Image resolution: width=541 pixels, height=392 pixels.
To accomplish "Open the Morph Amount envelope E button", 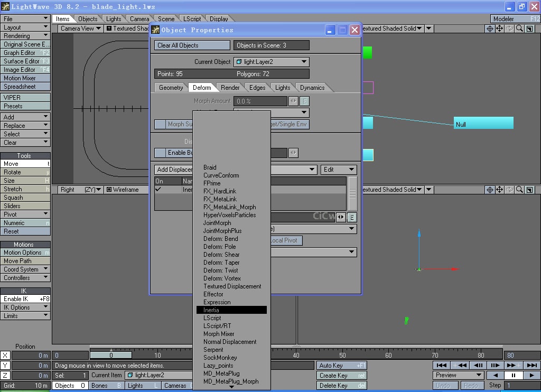I will coord(304,101).
